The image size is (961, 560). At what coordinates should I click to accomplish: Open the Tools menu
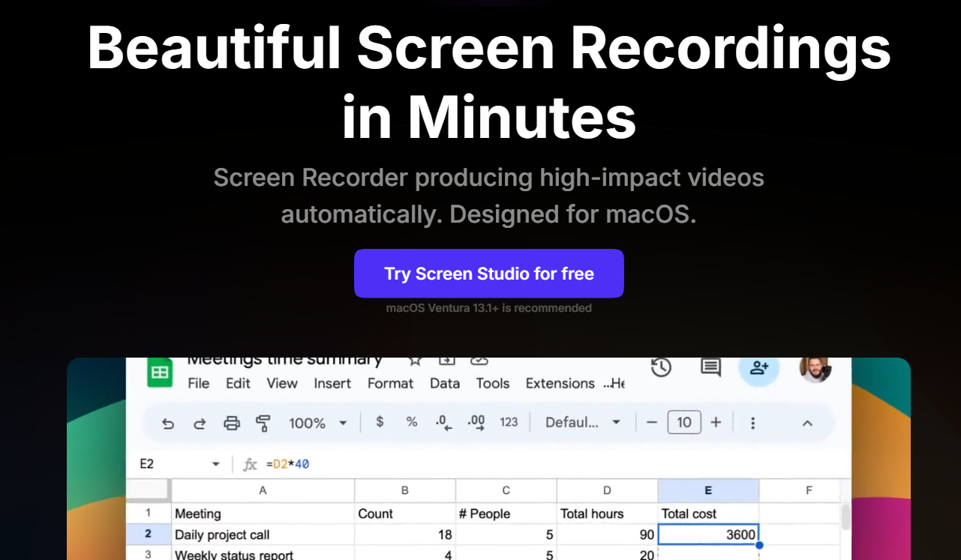pos(493,383)
